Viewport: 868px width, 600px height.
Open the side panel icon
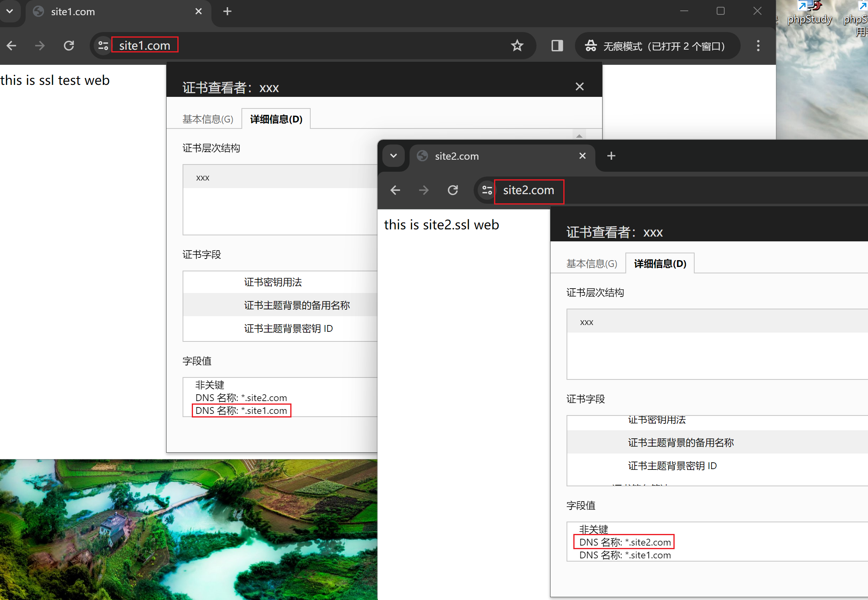[557, 46]
